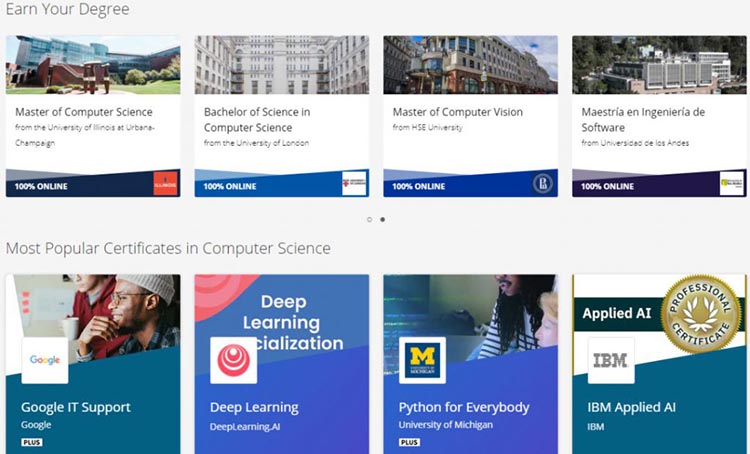Click the Universidad de los Andes campus photo
Image resolution: width=750 pixels, height=454 pixels.
[659, 65]
